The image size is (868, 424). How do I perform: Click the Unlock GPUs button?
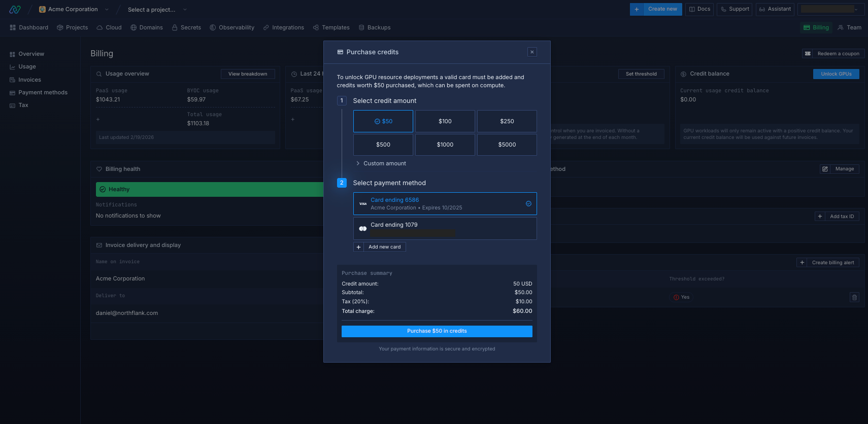click(x=836, y=74)
